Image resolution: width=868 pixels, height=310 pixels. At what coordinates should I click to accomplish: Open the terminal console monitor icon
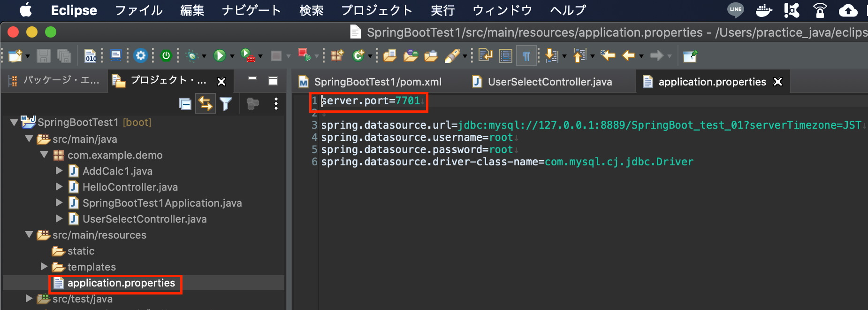tap(115, 56)
